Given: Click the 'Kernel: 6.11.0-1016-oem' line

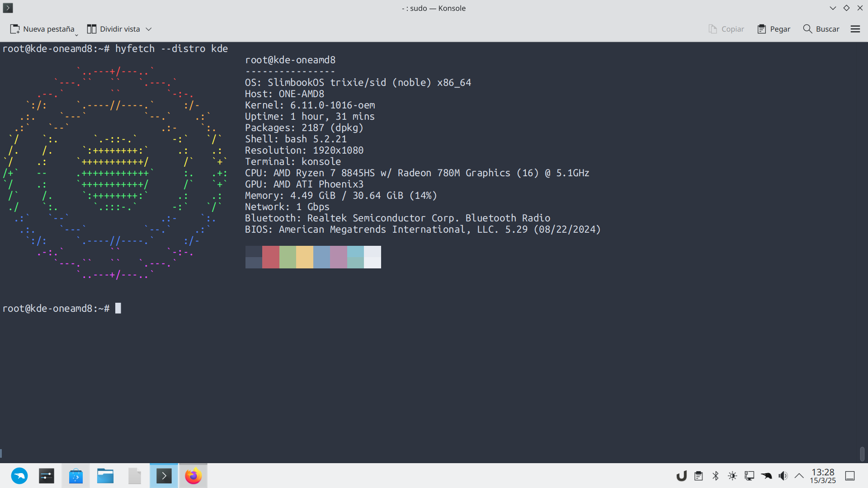Looking at the screenshot, I should pyautogui.click(x=310, y=105).
